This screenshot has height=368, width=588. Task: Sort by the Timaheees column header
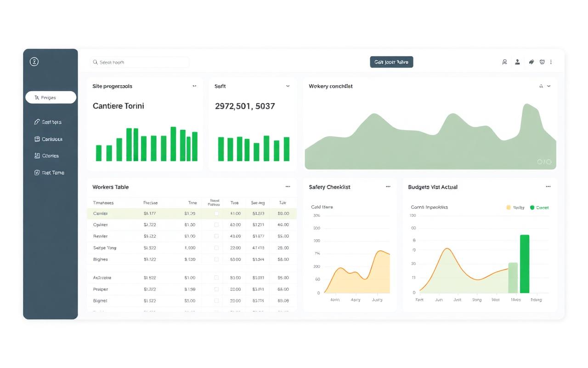click(x=103, y=203)
